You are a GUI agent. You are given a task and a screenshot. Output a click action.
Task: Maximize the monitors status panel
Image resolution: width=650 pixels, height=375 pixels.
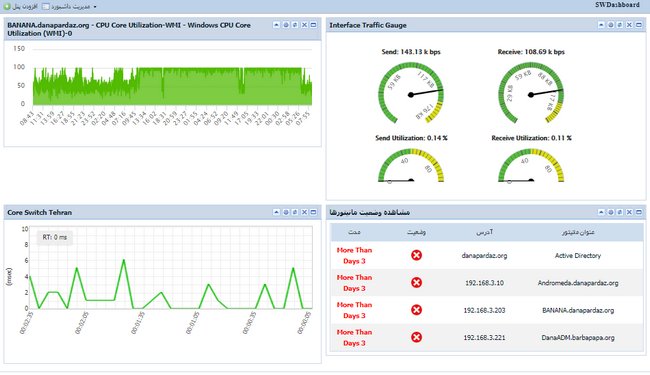coord(638,212)
